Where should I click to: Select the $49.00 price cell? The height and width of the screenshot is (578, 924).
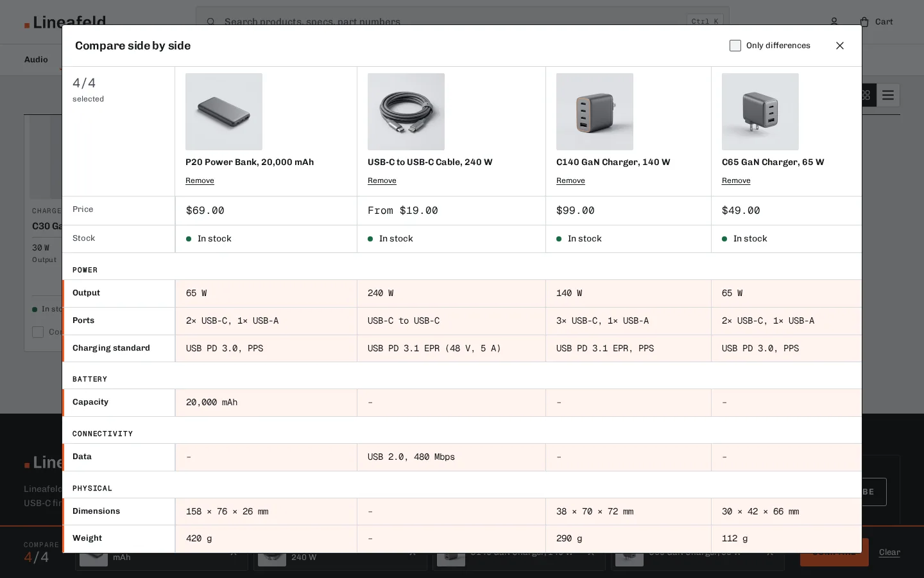787,211
